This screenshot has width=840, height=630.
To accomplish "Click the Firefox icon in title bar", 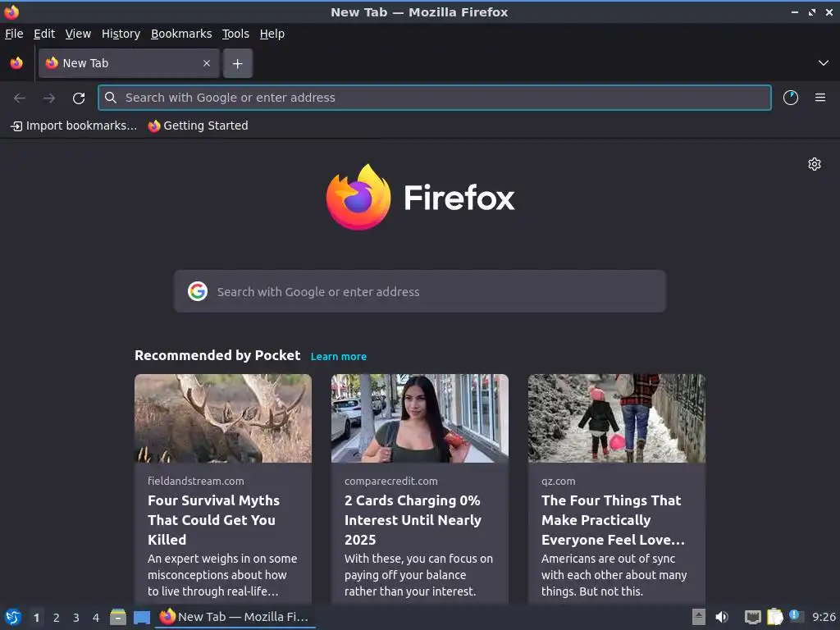I will pyautogui.click(x=11, y=11).
